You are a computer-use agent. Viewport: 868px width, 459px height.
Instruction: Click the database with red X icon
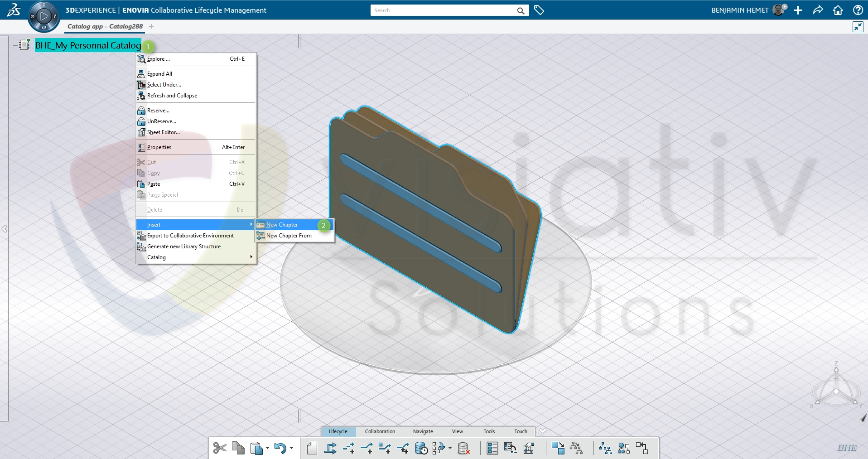(463, 448)
